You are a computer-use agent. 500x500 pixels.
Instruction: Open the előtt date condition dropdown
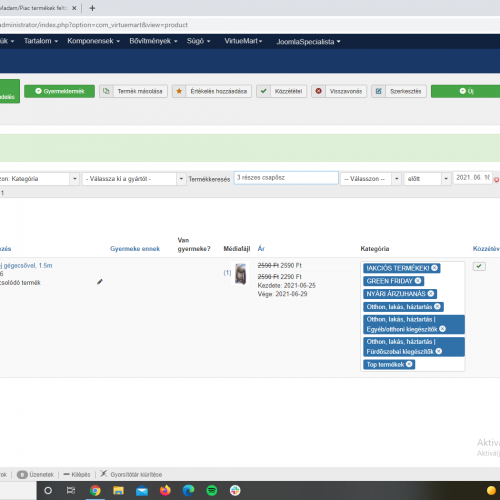(x=427, y=179)
